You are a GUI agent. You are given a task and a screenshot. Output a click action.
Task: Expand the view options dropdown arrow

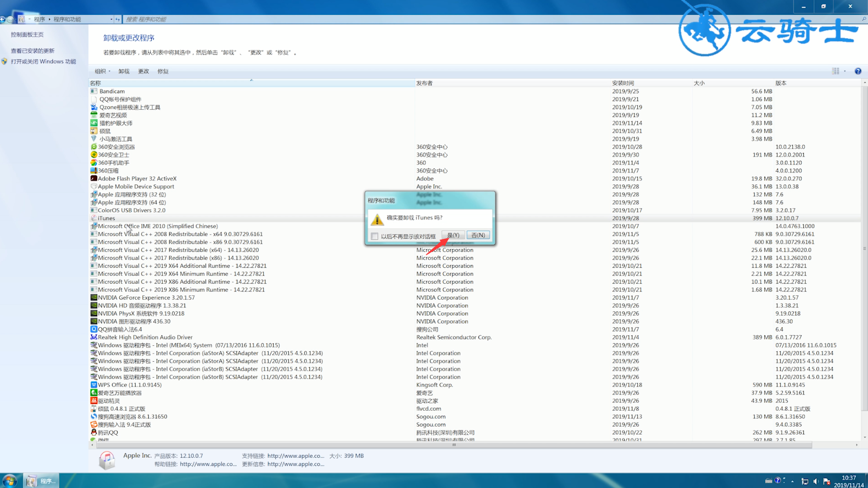point(845,71)
